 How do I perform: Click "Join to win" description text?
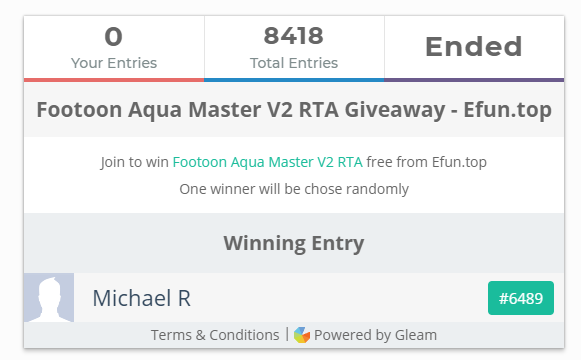[x=135, y=162]
